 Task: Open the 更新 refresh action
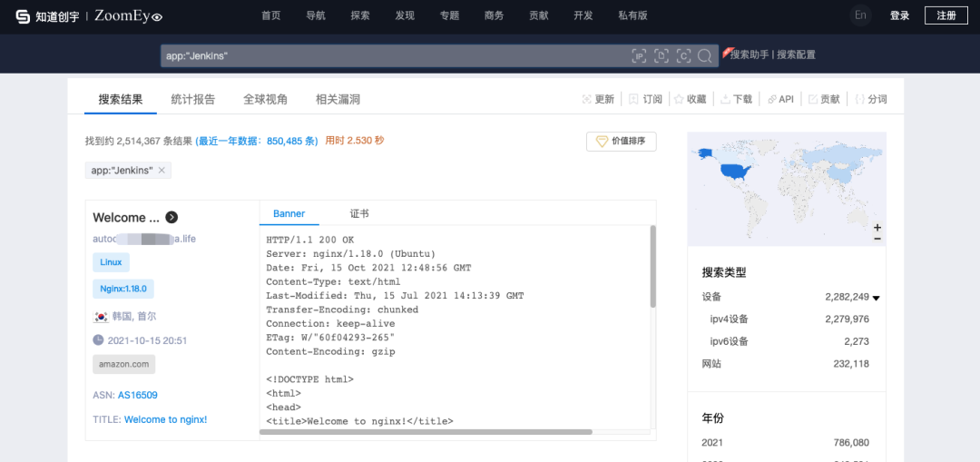[x=598, y=99]
